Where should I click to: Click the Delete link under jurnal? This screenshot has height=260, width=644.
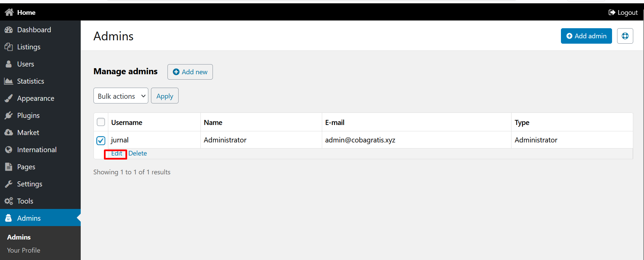coord(138,154)
